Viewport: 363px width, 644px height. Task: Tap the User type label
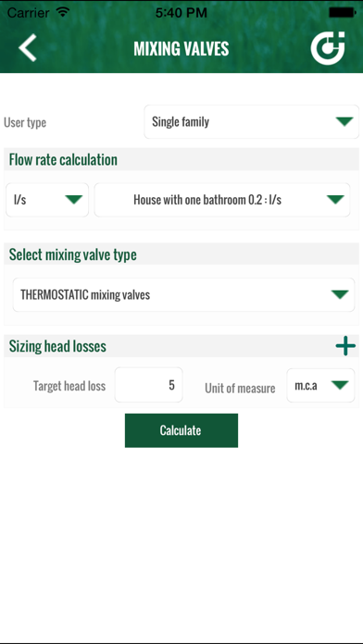(25, 122)
